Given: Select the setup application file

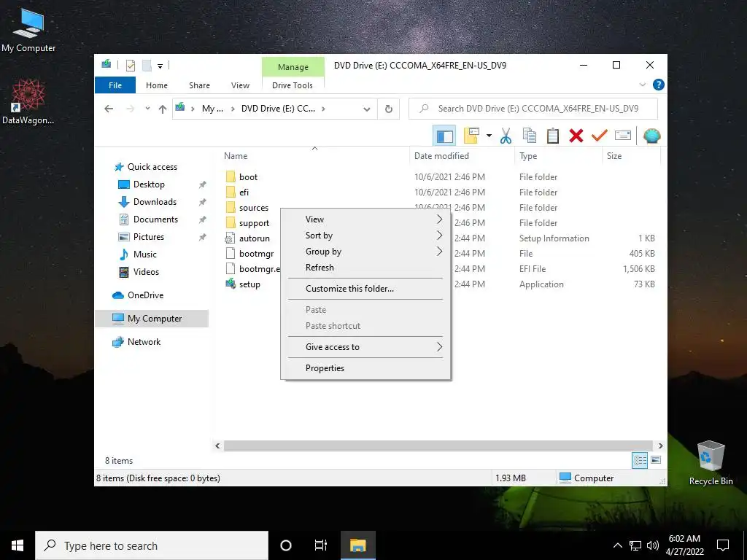Looking at the screenshot, I should [x=249, y=284].
